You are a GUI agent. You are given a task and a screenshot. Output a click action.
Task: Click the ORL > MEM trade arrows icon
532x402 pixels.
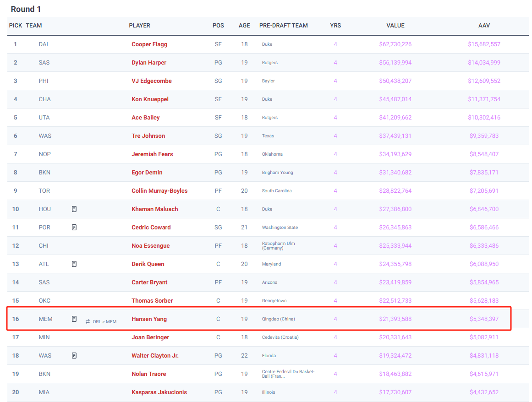coord(88,321)
